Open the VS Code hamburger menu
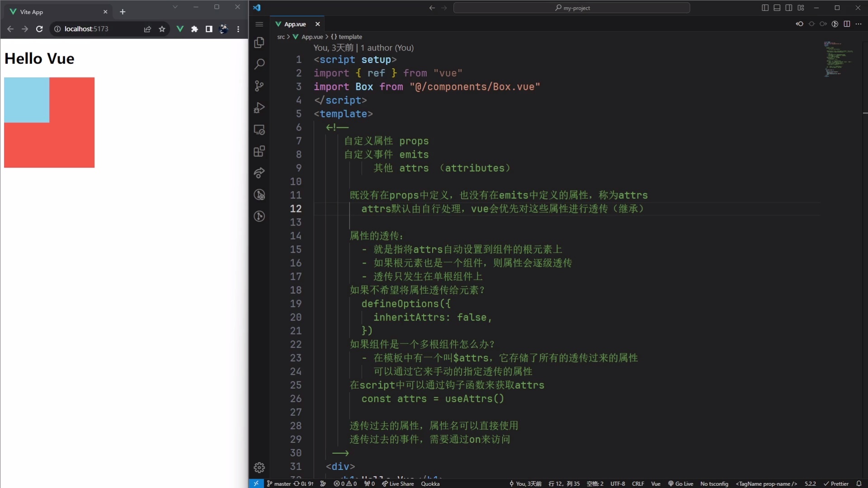868x488 pixels. coord(259,24)
